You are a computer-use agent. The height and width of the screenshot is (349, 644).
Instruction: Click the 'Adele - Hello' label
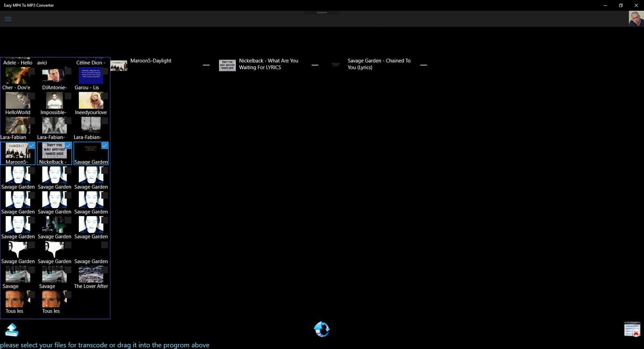tap(18, 63)
